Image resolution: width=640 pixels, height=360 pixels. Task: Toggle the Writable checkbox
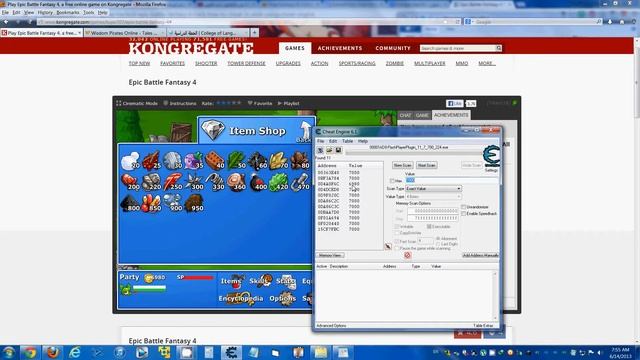click(397, 227)
